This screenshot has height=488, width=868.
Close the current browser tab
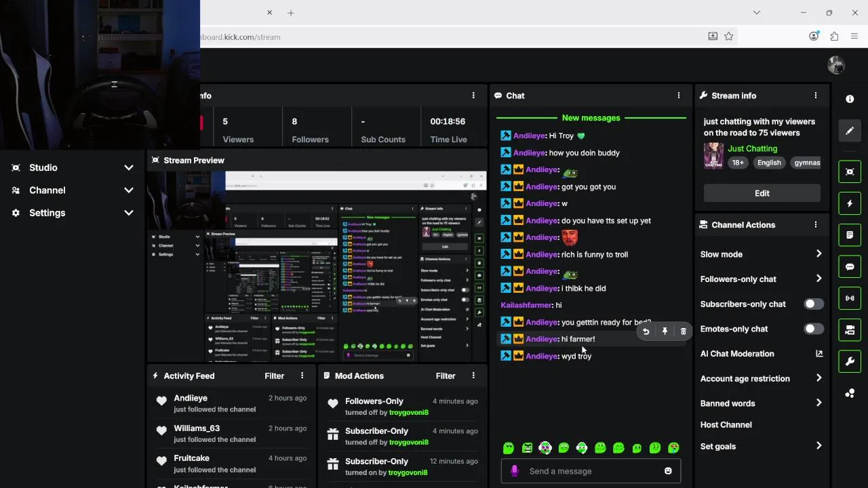[269, 12]
